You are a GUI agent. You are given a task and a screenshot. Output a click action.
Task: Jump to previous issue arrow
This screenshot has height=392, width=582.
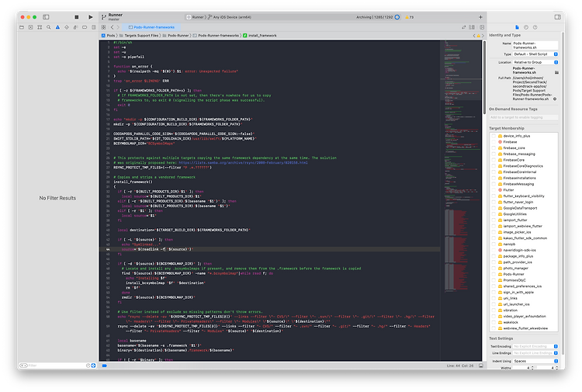click(x=474, y=36)
